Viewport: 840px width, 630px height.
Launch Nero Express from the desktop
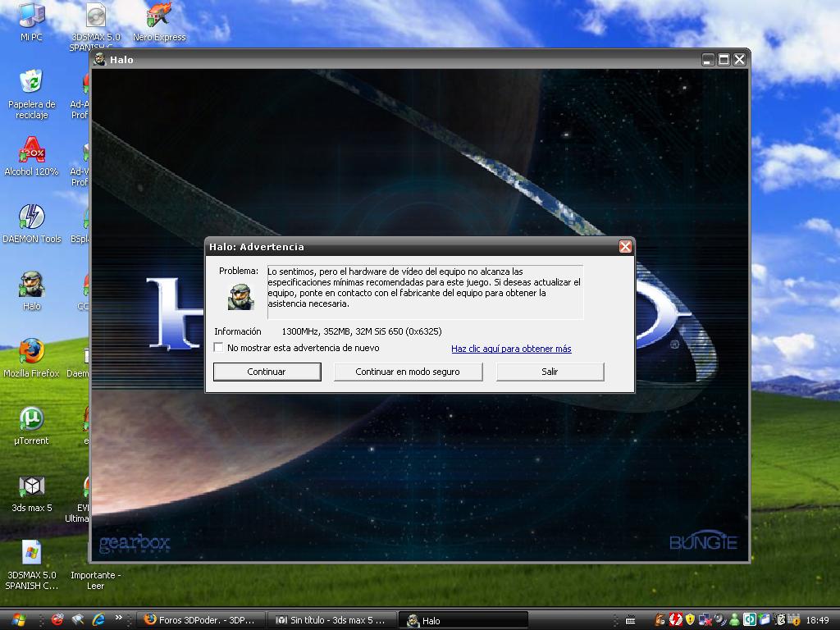tap(159, 21)
